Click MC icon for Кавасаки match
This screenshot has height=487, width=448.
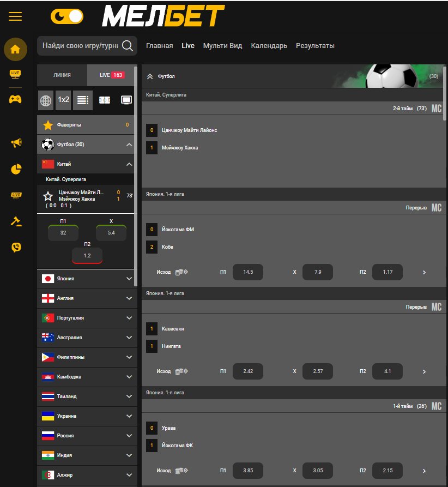[x=437, y=307]
